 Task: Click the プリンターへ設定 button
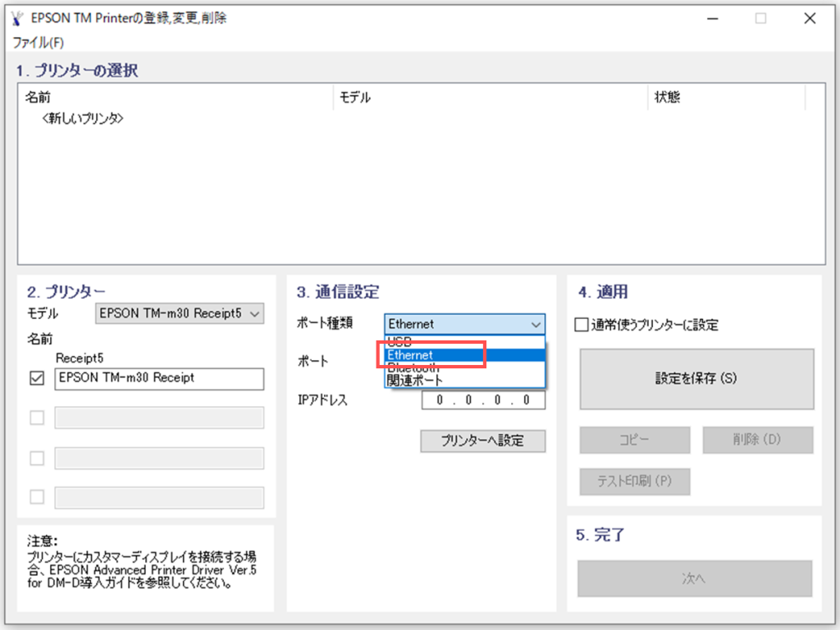click(x=482, y=441)
